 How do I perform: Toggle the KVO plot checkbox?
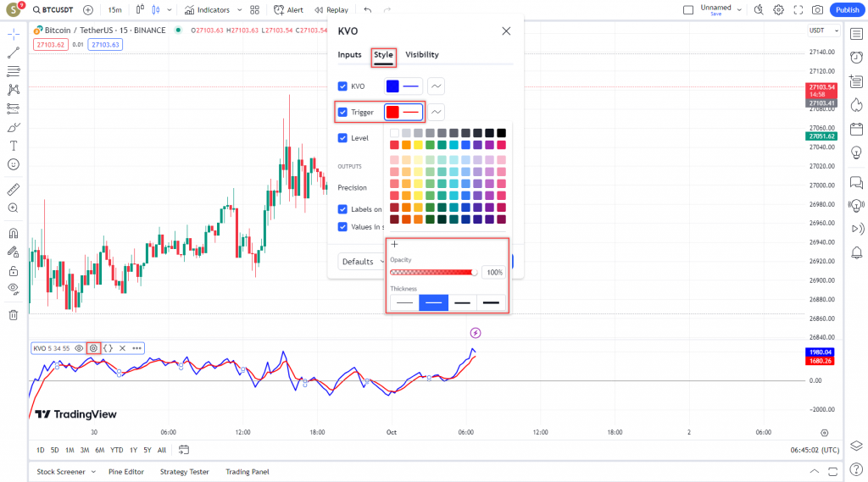point(342,86)
